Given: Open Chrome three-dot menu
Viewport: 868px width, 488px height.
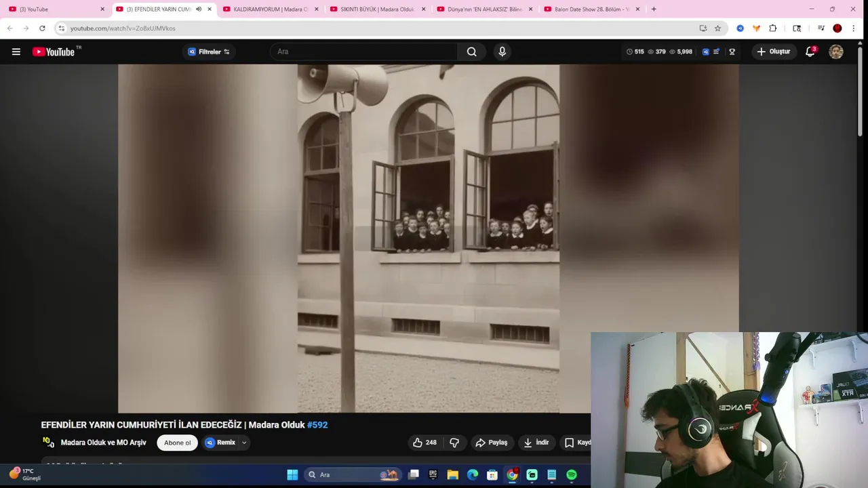Looking at the screenshot, I should point(854,28).
